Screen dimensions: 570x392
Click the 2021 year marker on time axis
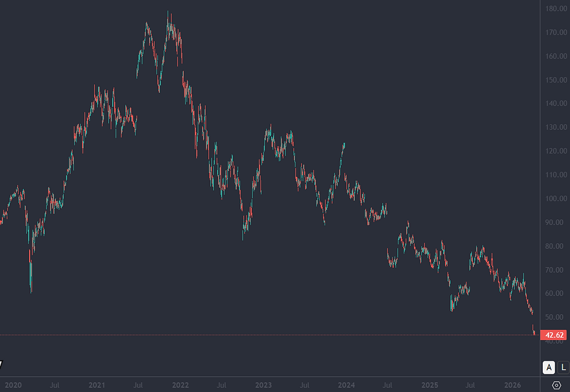tap(97, 385)
